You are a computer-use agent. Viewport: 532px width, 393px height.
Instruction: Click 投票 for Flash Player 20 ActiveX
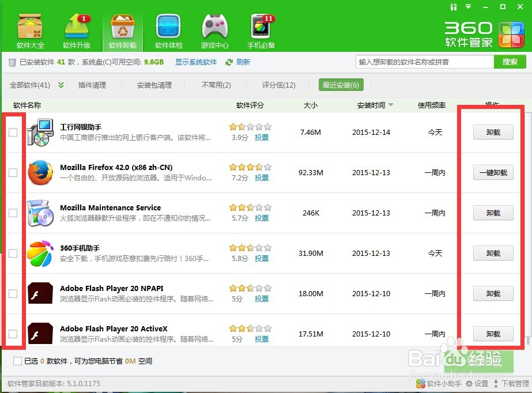[x=262, y=339]
